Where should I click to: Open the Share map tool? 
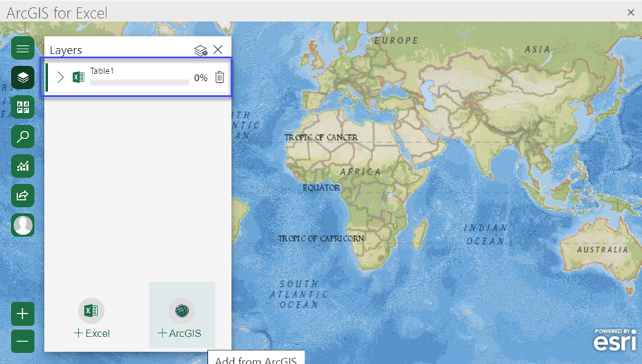click(x=23, y=195)
